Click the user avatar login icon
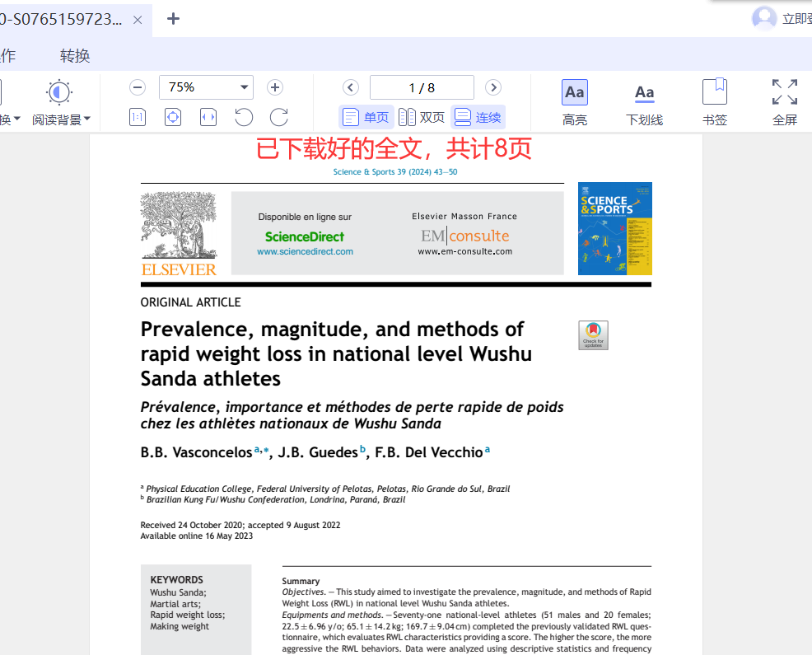This screenshot has width=812, height=655. coord(764,18)
